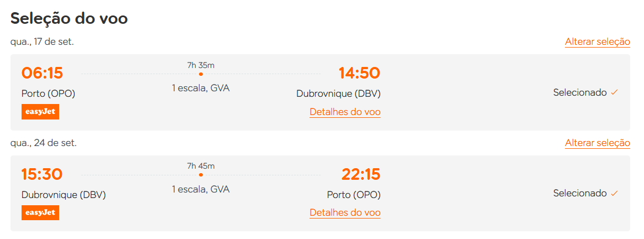Click the easyJet logo on return flight

(x=40, y=212)
